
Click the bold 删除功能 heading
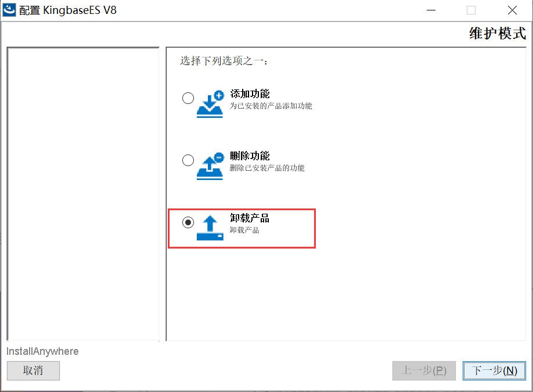250,156
